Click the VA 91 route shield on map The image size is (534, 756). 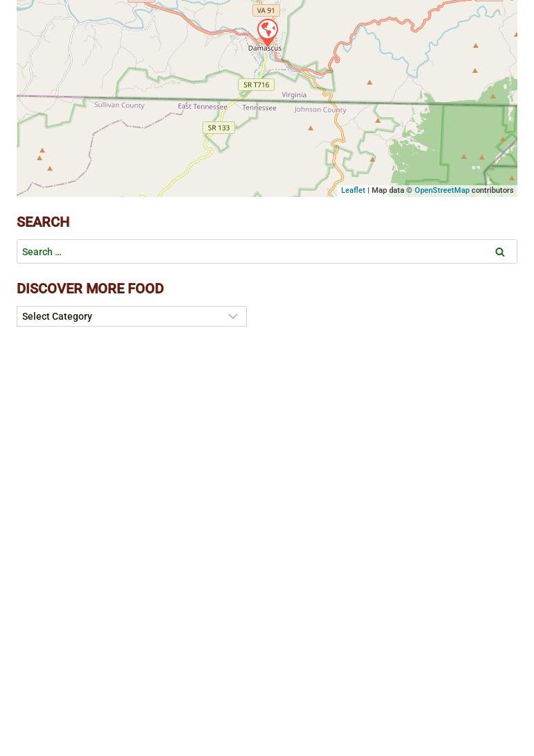(x=266, y=10)
